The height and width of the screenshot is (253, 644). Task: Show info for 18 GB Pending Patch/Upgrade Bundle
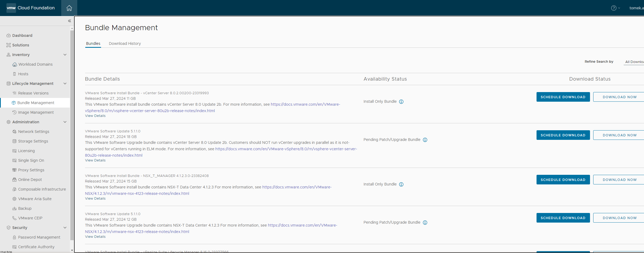[425, 140]
